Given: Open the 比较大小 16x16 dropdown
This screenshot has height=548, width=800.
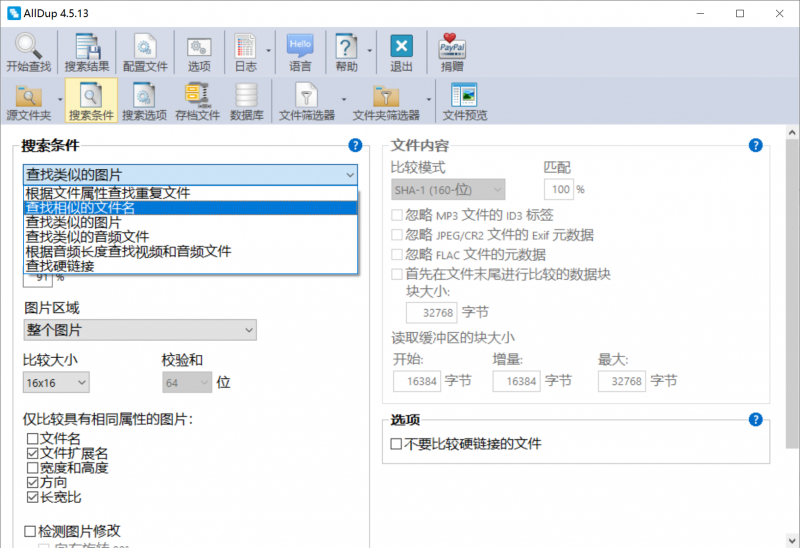Looking at the screenshot, I should coord(56,383).
